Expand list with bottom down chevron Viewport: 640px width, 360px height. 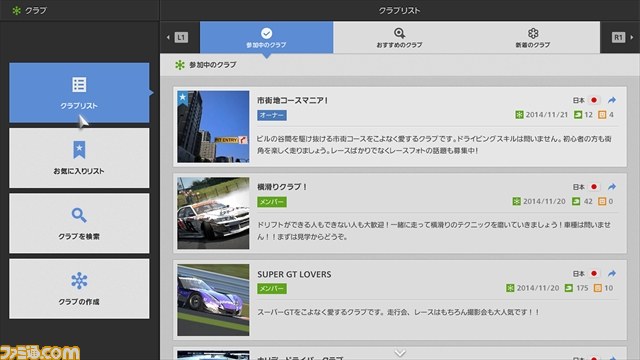(x=400, y=353)
